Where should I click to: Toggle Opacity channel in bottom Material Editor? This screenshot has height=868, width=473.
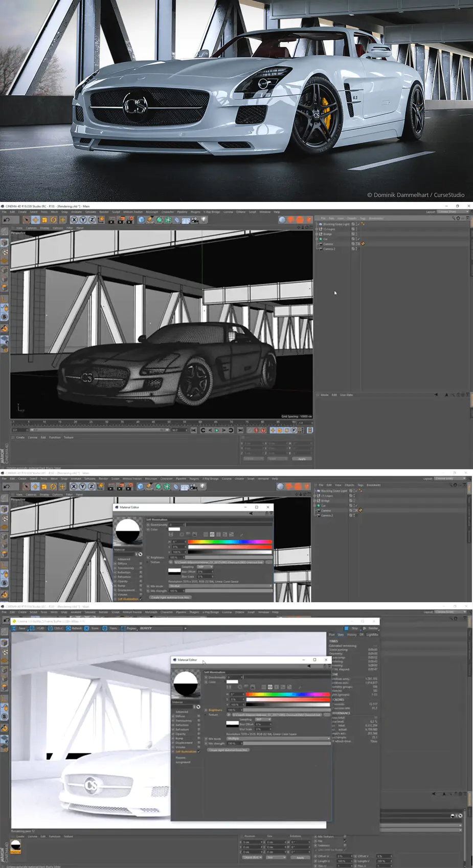(198, 734)
